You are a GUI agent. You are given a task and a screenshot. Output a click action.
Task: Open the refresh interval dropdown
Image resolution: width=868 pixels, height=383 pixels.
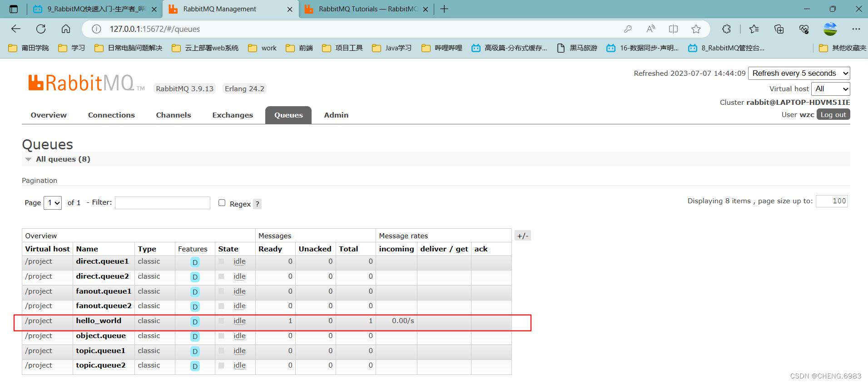[799, 74]
